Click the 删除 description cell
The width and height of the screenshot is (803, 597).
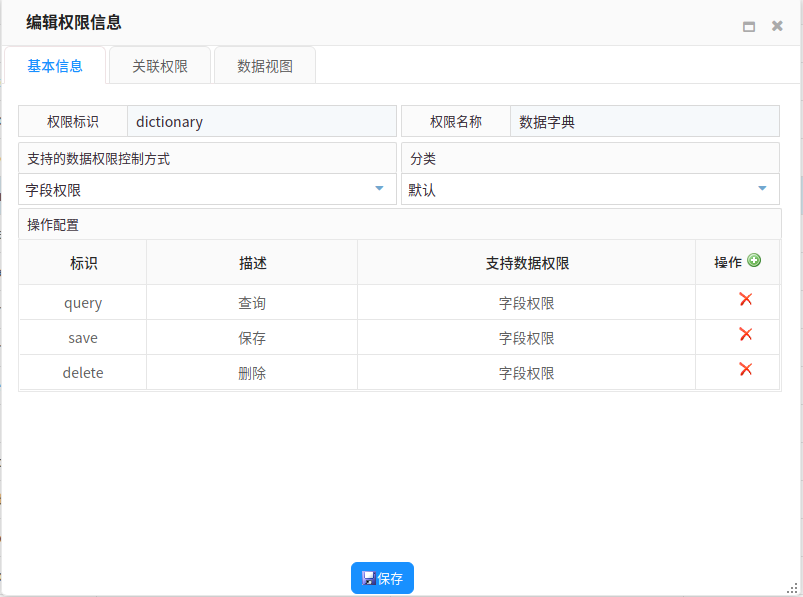252,373
